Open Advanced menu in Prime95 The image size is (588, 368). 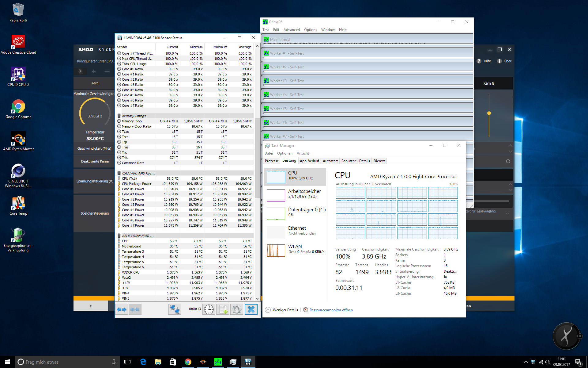291,30
